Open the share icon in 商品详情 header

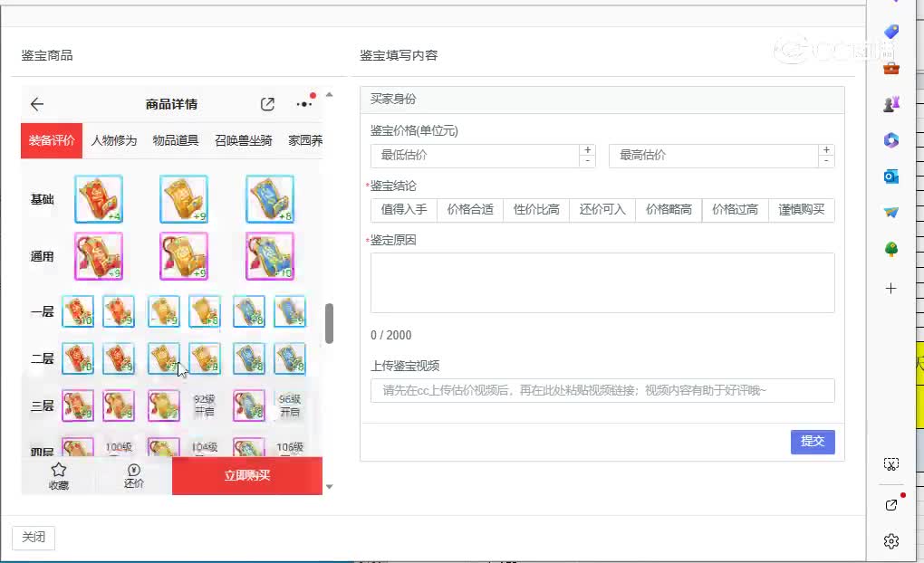(x=267, y=104)
